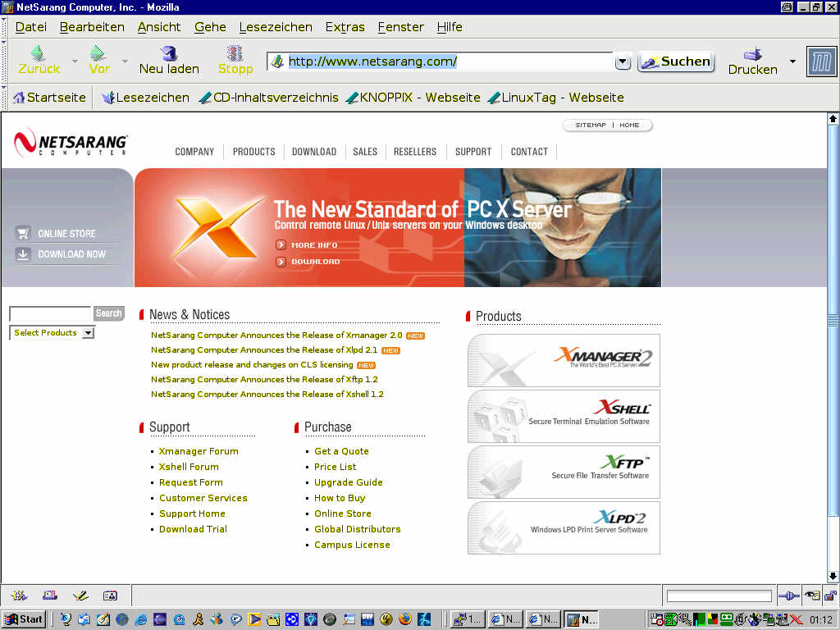This screenshot has height=630, width=840.
Task: Click the cookie eye icon in status bar
Action: 813,596
